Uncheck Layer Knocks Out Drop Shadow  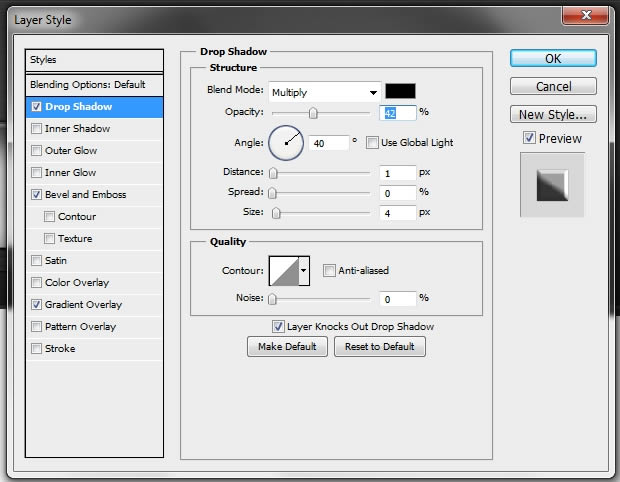pyautogui.click(x=278, y=326)
